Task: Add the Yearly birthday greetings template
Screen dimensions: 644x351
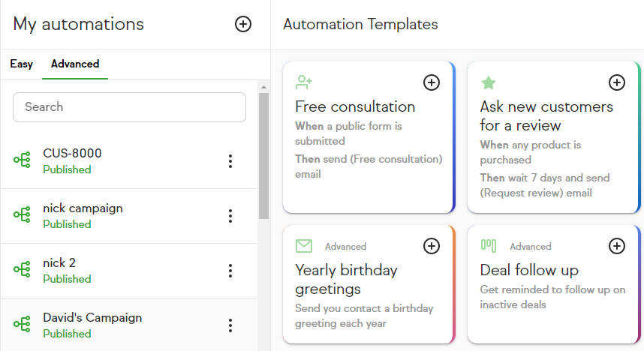Action: tap(432, 246)
